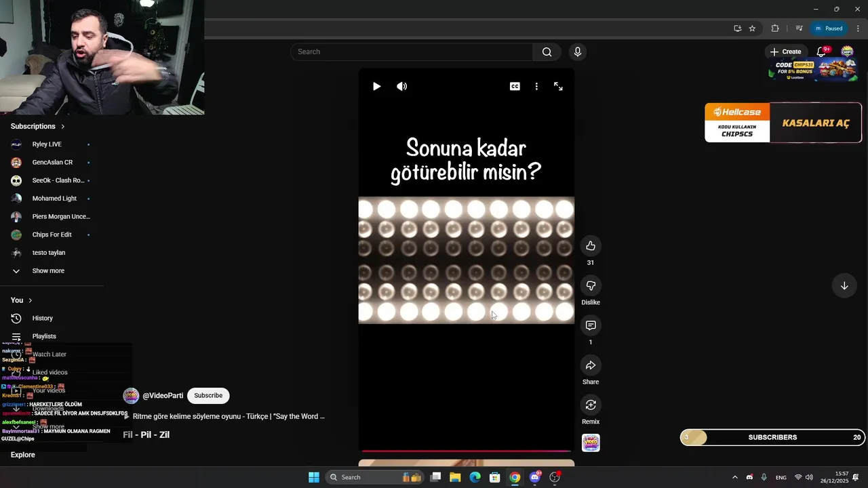Focus the YouTube search field
Image resolution: width=868 pixels, height=488 pixels.
412,52
